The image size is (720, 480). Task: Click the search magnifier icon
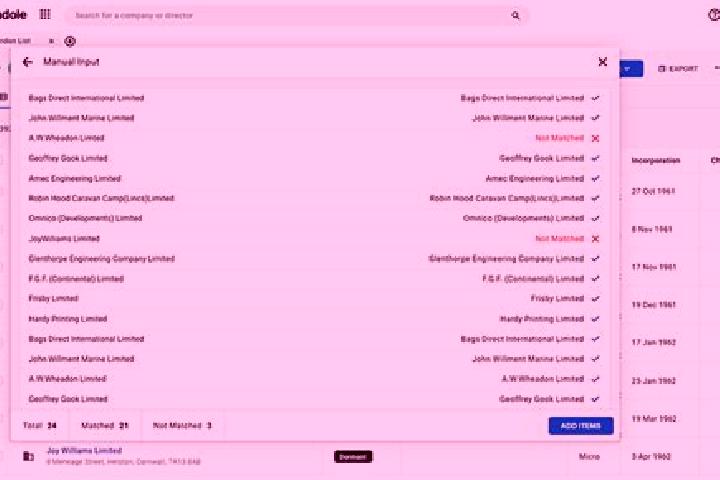click(515, 15)
